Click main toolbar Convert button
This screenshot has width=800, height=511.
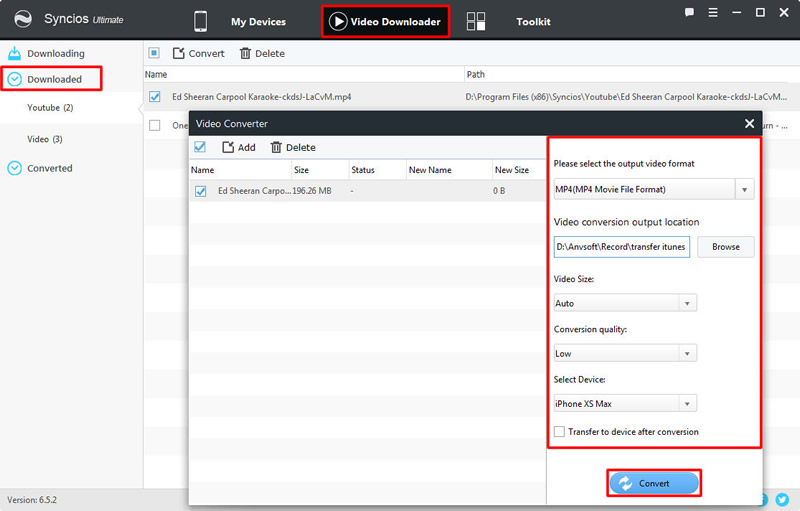coord(198,54)
